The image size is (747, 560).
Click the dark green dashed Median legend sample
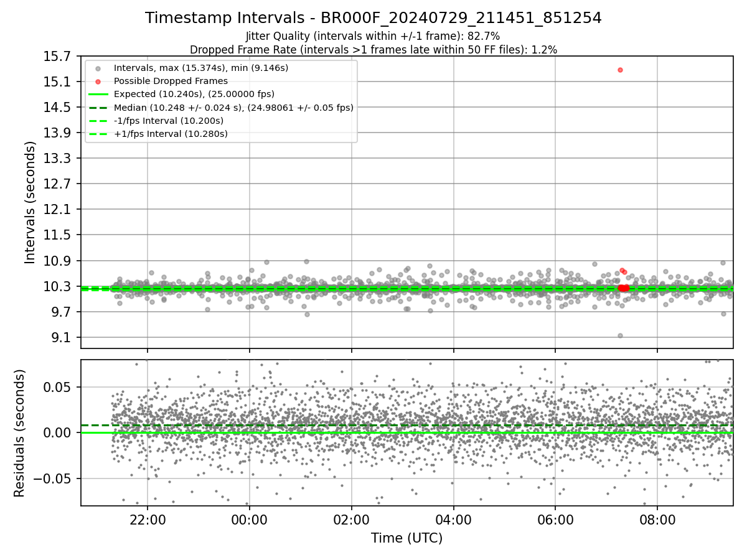tap(98, 108)
